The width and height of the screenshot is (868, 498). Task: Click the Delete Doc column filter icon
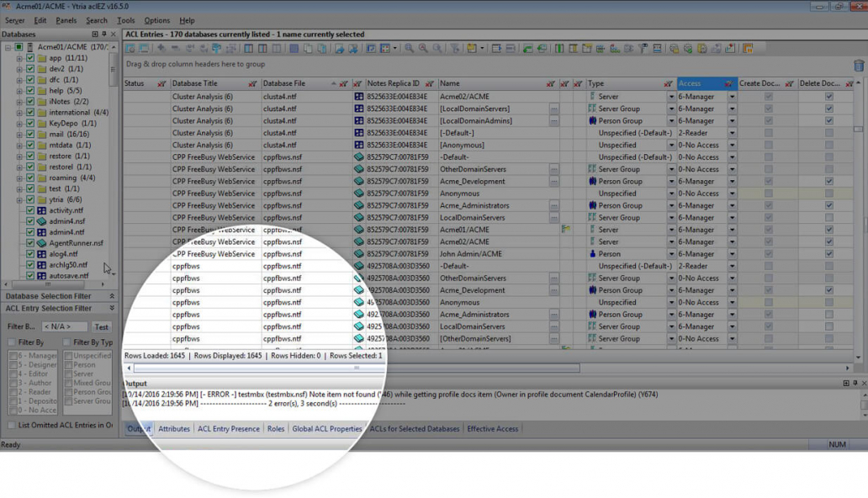(849, 83)
